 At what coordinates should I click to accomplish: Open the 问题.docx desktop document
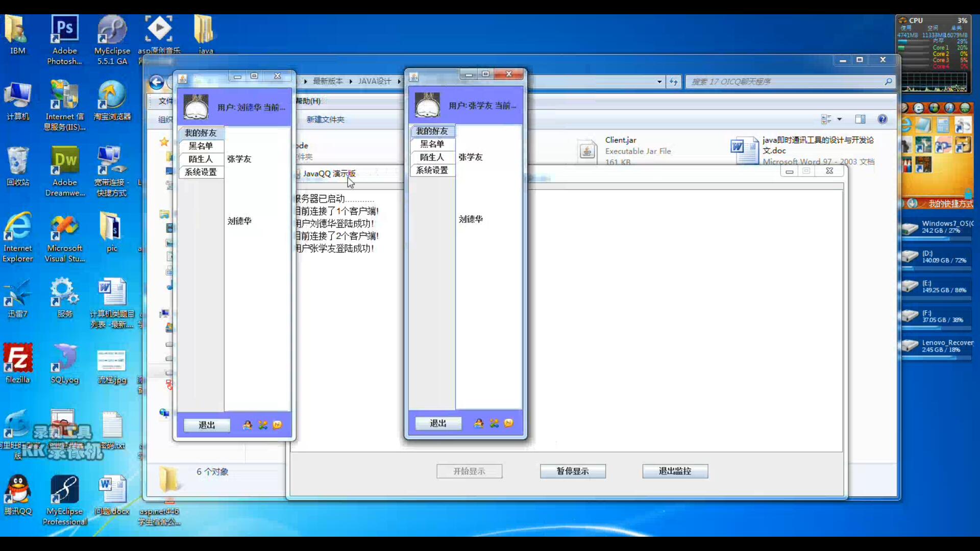point(112,495)
